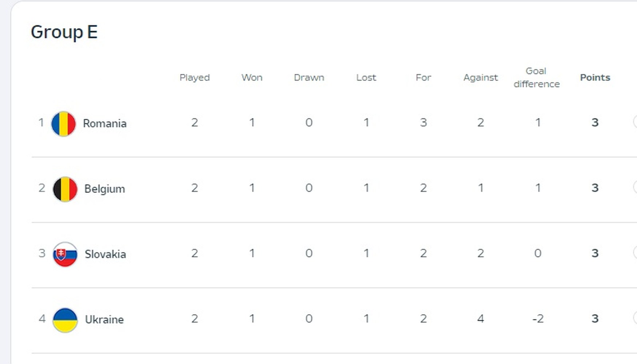Click the Ukraine flag icon
Screen dimensions: 637x364
point(65,320)
